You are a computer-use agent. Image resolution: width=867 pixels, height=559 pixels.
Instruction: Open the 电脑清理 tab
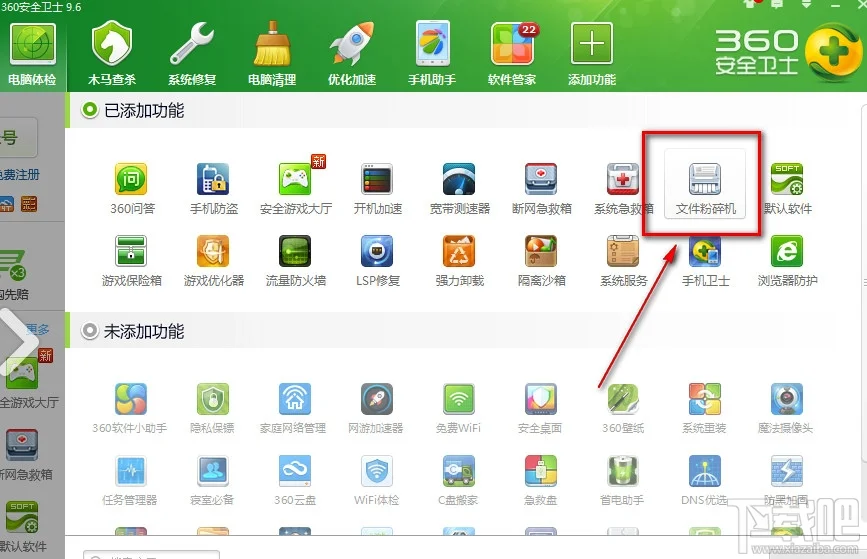(272, 51)
